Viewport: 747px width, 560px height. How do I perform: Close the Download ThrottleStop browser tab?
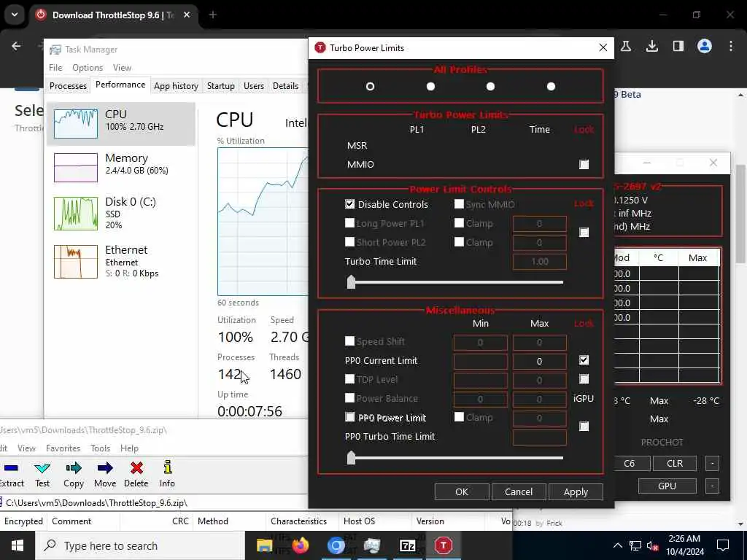coord(187,15)
